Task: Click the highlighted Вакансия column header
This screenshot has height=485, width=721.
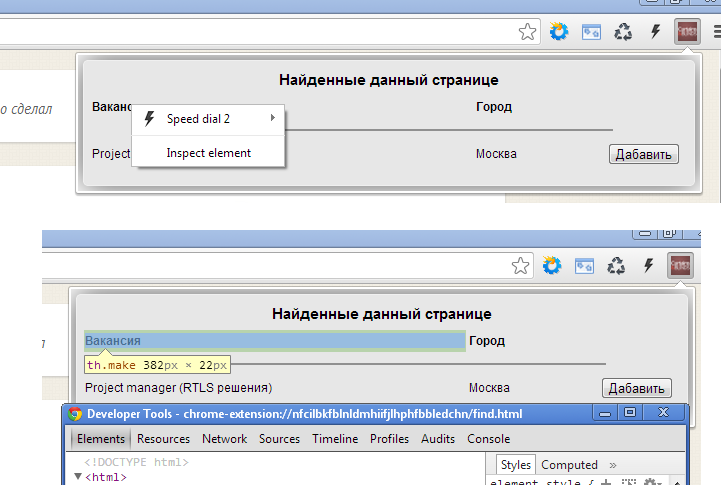Action: click(x=275, y=341)
